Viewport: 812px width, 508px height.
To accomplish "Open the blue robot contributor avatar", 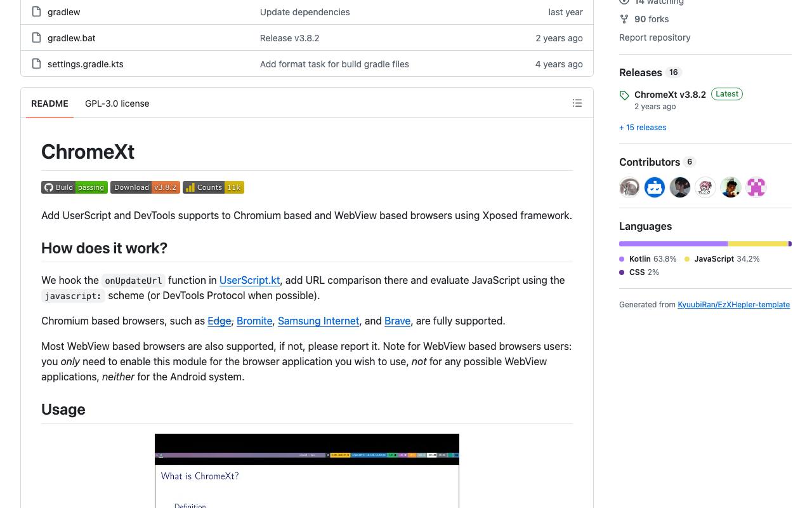I will tap(655, 187).
